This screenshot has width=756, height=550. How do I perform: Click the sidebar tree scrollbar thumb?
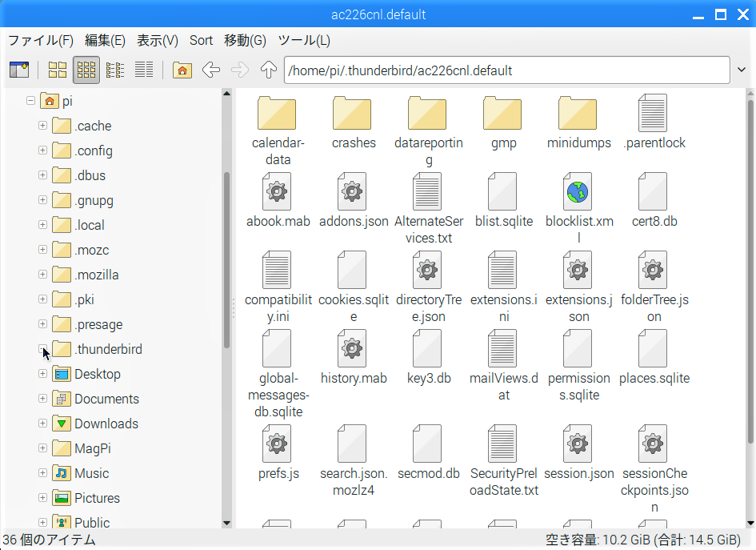[226, 260]
